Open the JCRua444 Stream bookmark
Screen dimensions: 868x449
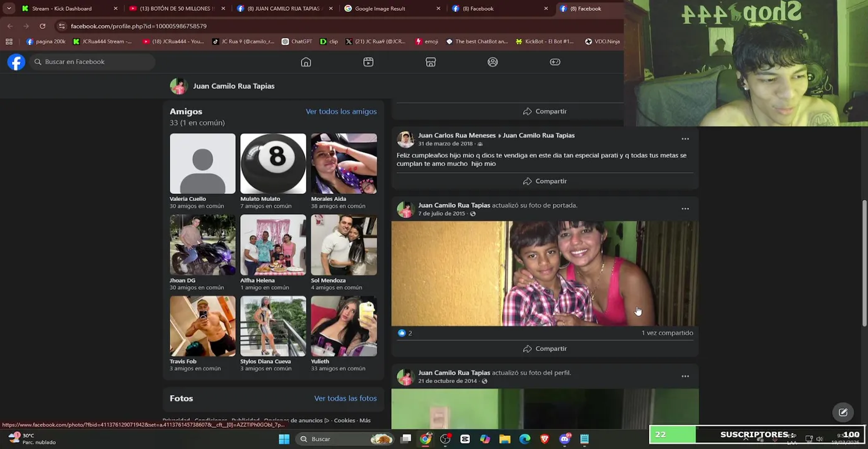point(102,42)
